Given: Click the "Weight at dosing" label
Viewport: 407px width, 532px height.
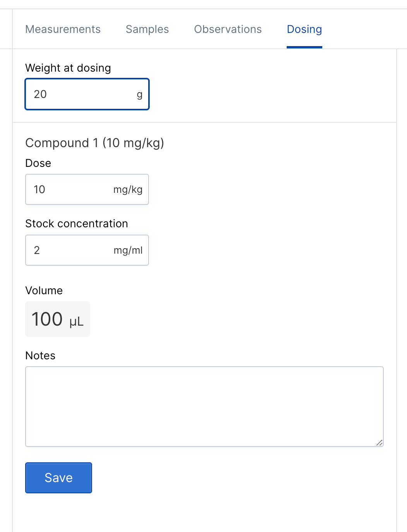Looking at the screenshot, I should point(68,68).
